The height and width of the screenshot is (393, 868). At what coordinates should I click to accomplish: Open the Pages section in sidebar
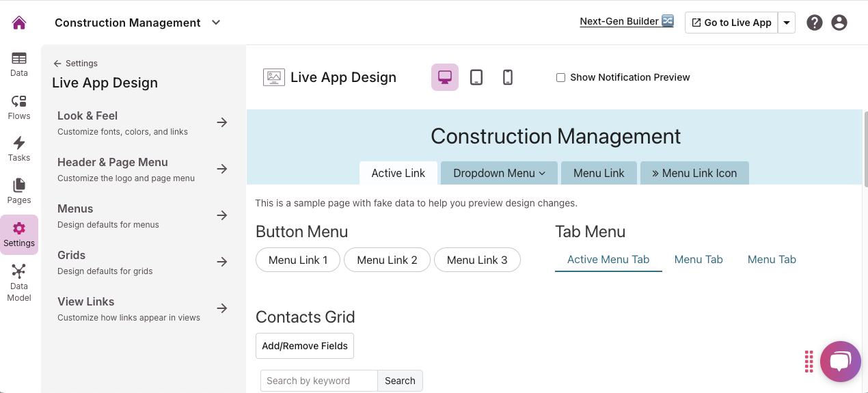[x=19, y=191]
